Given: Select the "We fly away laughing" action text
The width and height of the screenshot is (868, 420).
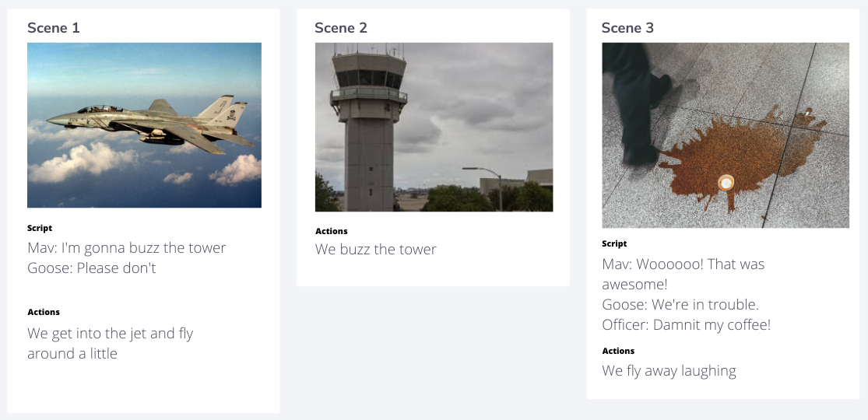Looking at the screenshot, I should (x=669, y=371).
